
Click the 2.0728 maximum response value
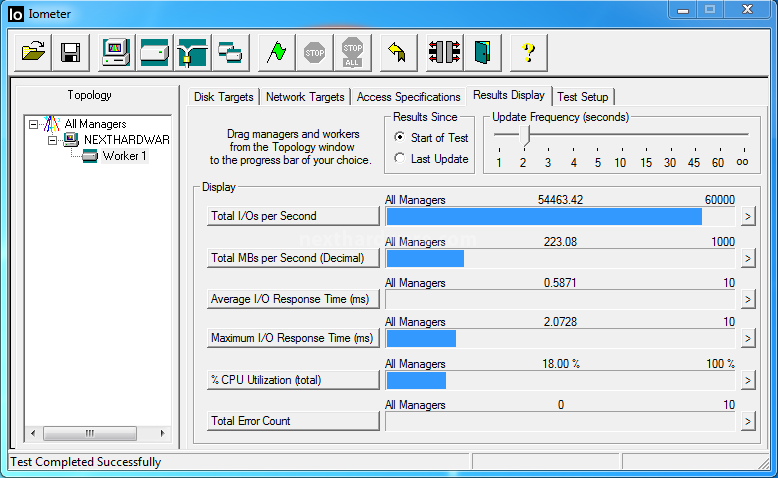click(560, 322)
